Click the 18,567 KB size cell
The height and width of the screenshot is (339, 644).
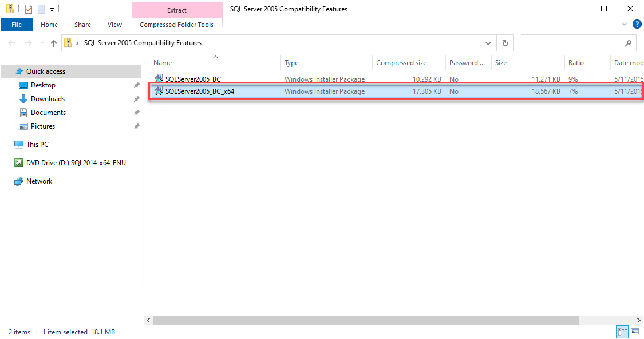point(546,91)
